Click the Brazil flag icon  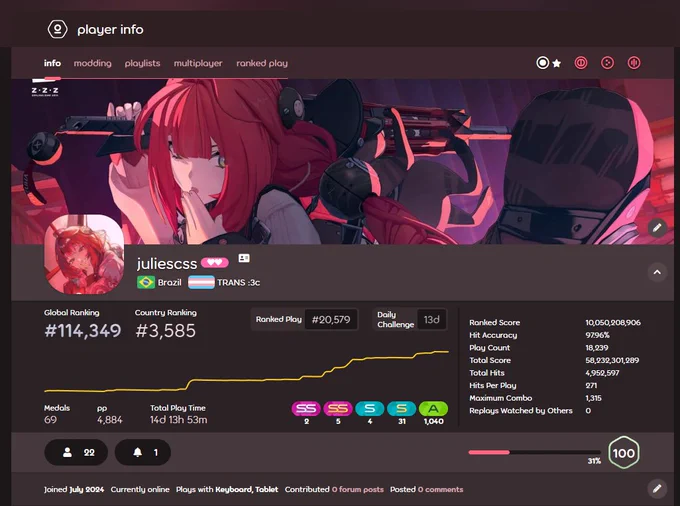146,282
